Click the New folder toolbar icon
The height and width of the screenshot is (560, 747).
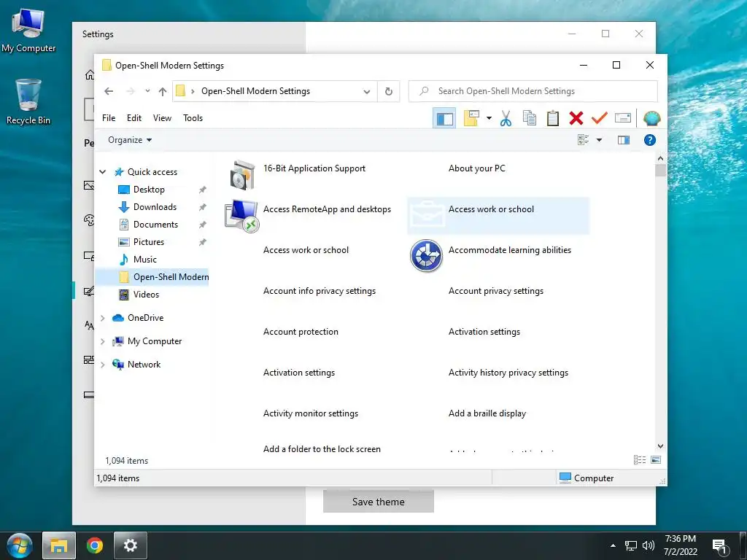(471, 118)
